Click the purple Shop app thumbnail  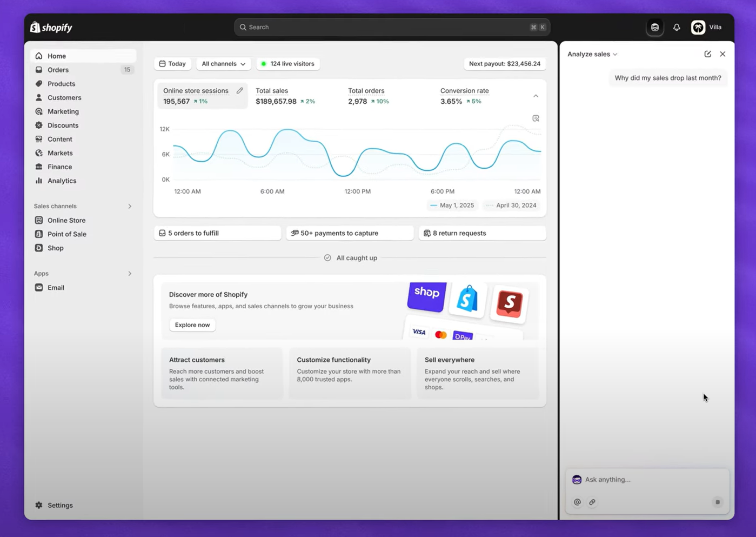point(427,296)
